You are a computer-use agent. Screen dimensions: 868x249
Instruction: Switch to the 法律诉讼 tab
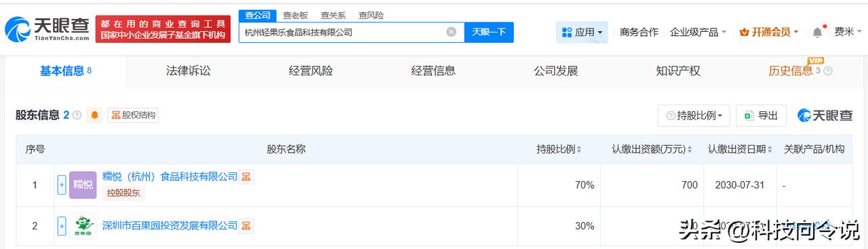189,71
